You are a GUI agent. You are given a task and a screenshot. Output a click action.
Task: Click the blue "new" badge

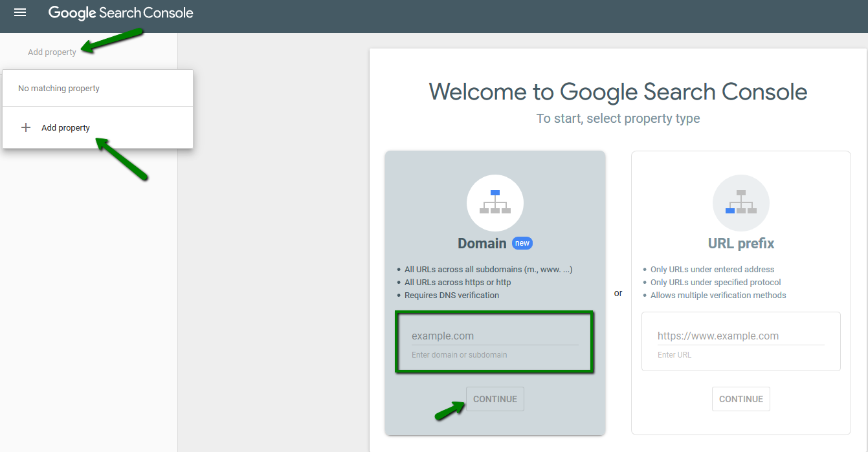pos(522,243)
